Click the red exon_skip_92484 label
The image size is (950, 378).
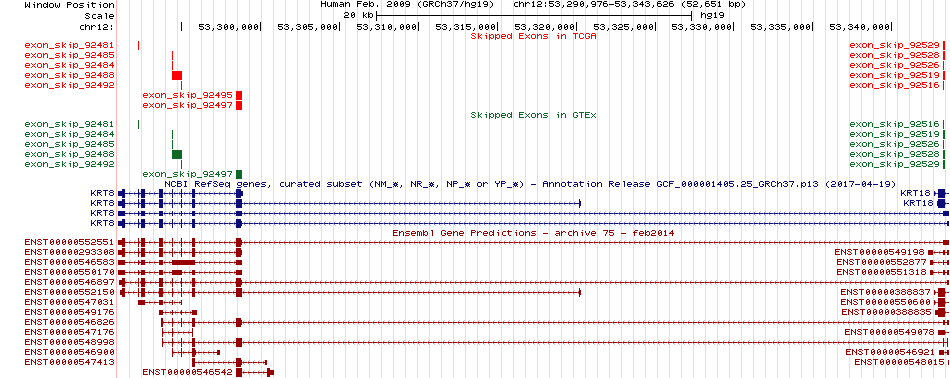[69, 65]
